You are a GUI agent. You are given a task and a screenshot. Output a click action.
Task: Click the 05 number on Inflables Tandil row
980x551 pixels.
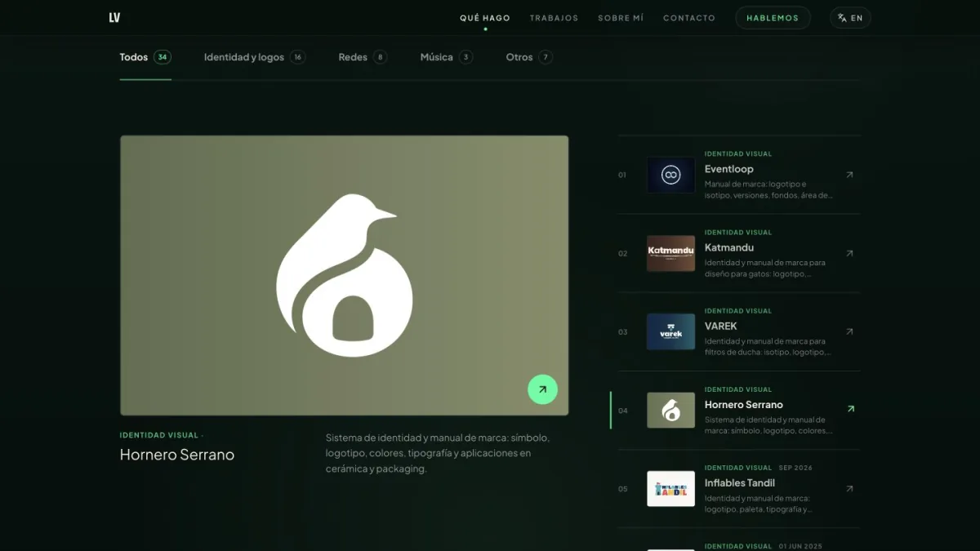tap(623, 489)
